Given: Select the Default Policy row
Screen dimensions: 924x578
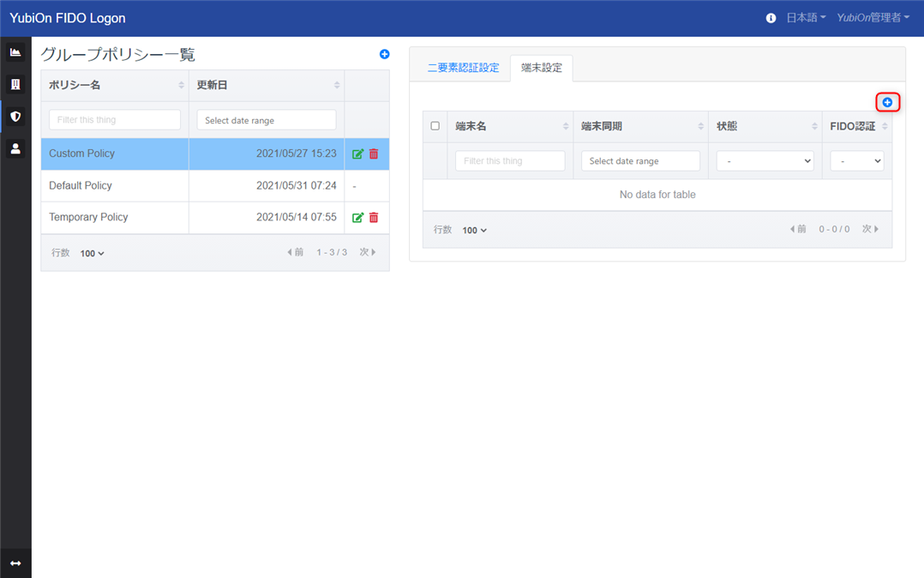Looking at the screenshot, I should pos(215,186).
